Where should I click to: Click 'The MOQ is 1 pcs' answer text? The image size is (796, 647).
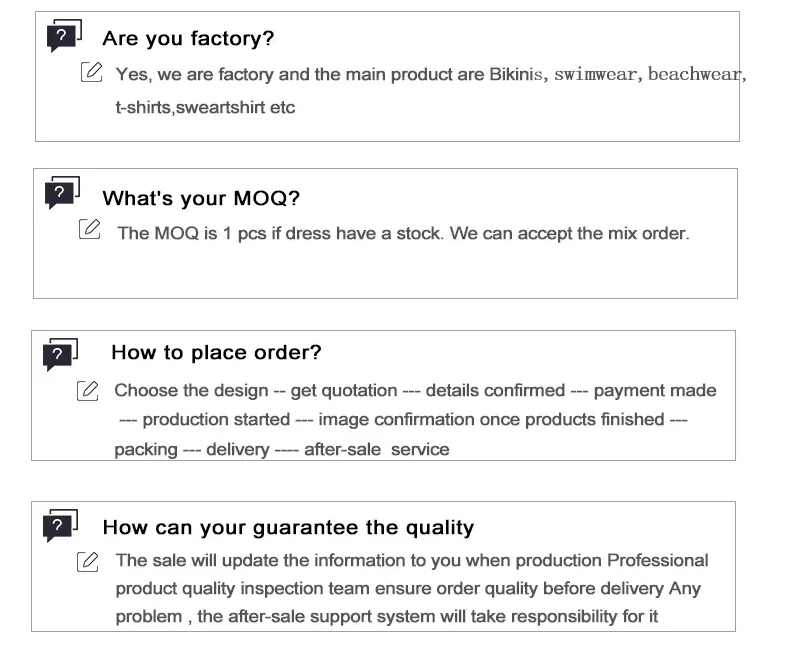coord(402,233)
